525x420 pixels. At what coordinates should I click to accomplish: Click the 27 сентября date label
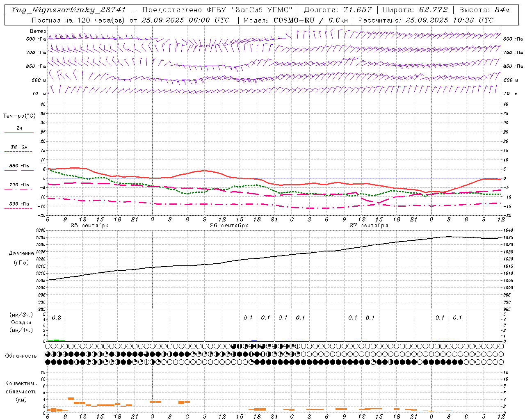click(x=368, y=225)
